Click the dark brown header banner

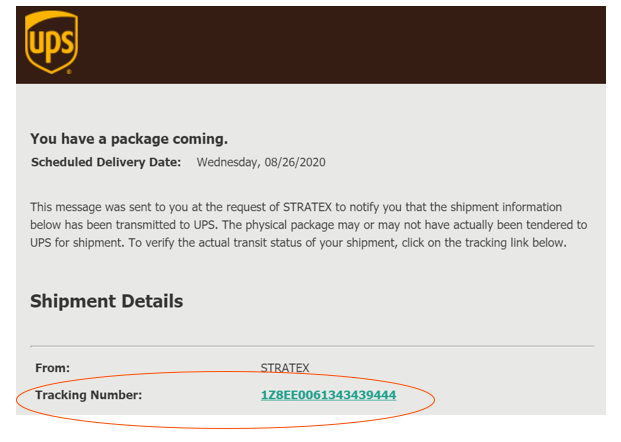(x=340, y=45)
